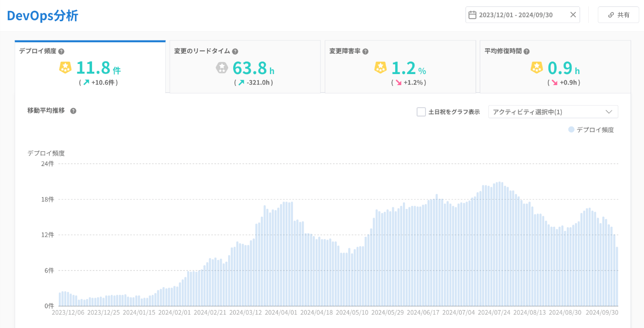Open help icon next to 変更のリードタイム
The height and width of the screenshot is (328, 644).
click(235, 52)
